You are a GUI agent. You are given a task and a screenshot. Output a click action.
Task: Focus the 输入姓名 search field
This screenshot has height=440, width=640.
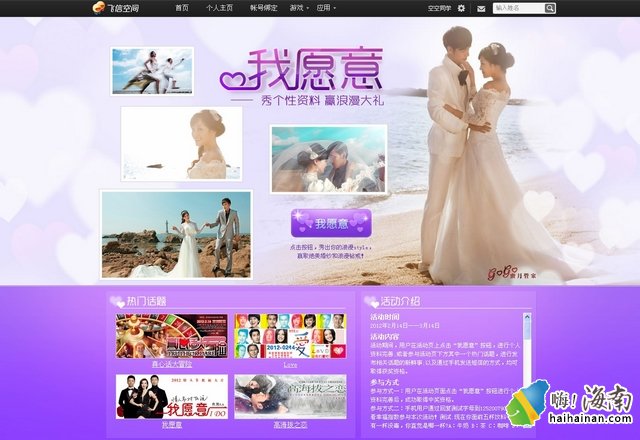(x=519, y=8)
